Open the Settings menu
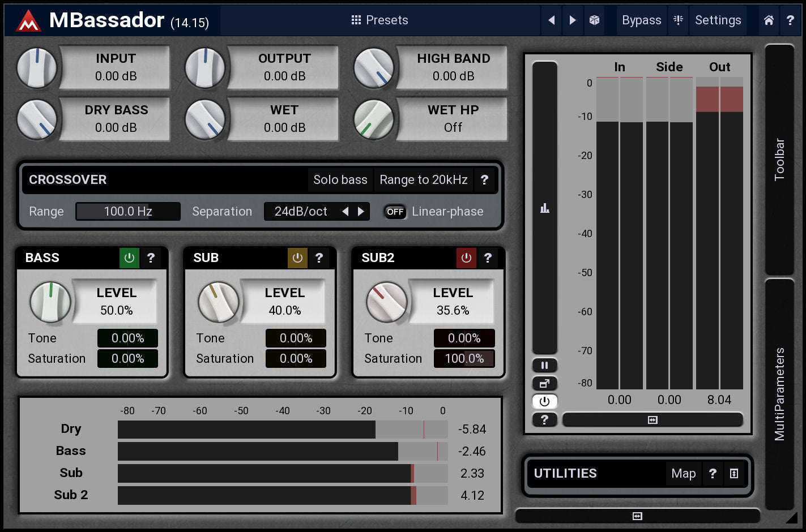Screen dimensions: 806x532 [718, 20]
